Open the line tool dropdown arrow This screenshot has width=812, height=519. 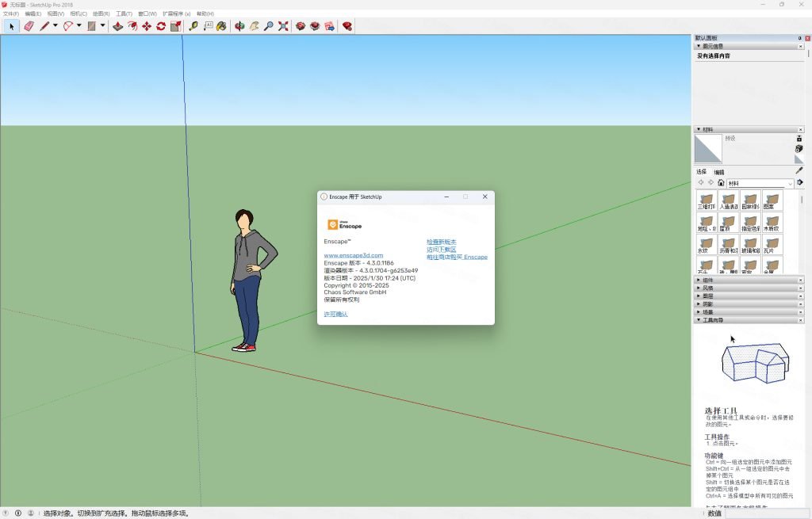pos(56,25)
